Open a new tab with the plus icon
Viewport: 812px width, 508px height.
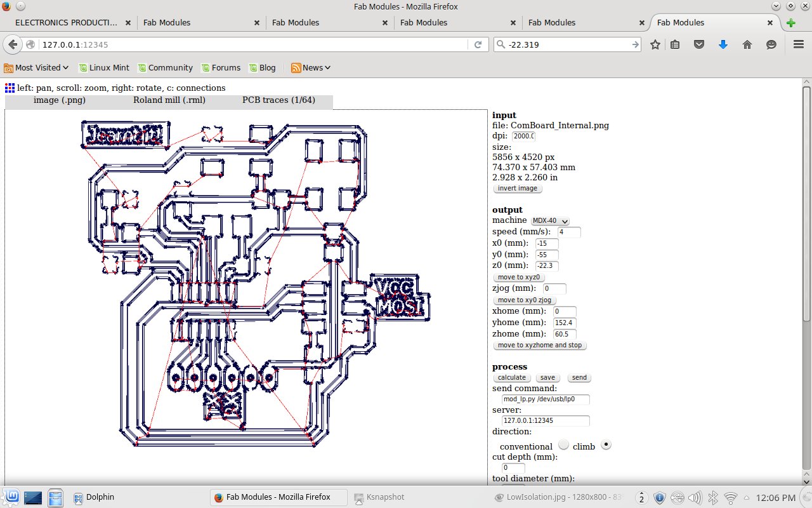click(x=790, y=23)
